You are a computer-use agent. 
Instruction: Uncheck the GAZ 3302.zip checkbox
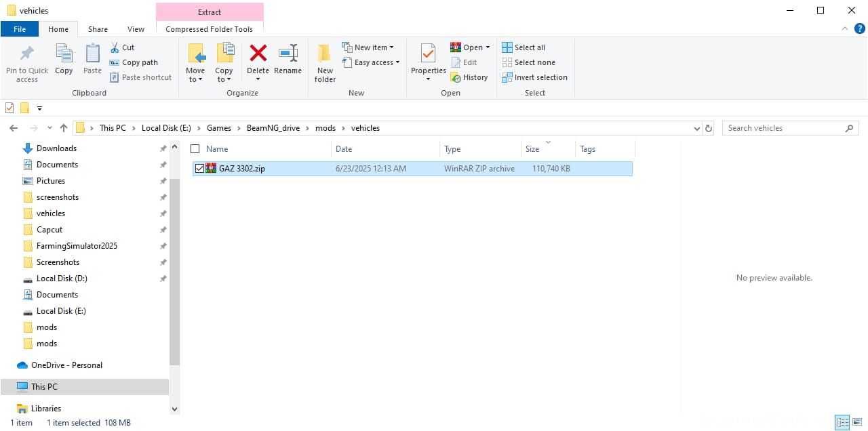click(x=199, y=169)
